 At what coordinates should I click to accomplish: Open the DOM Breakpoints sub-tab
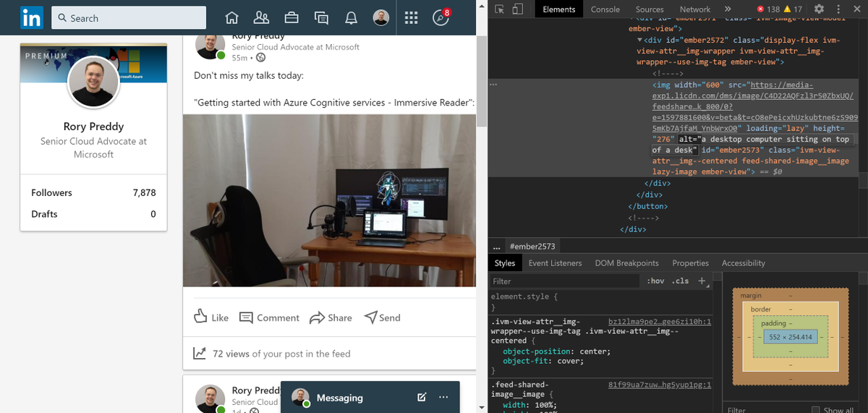pos(627,263)
